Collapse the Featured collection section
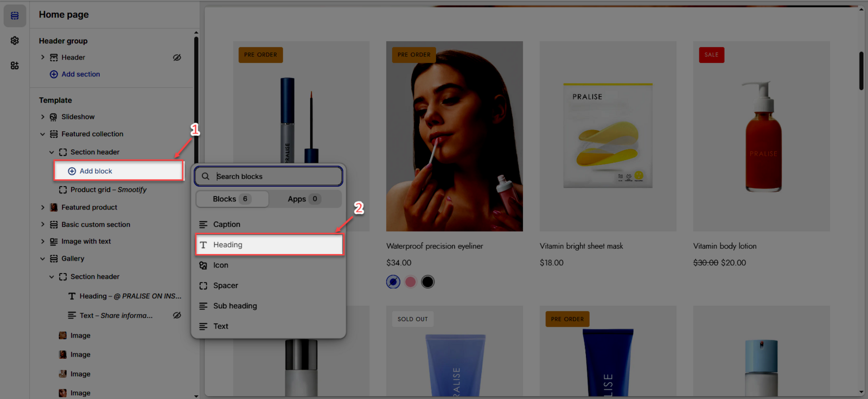This screenshot has height=399, width=868. 43,134
